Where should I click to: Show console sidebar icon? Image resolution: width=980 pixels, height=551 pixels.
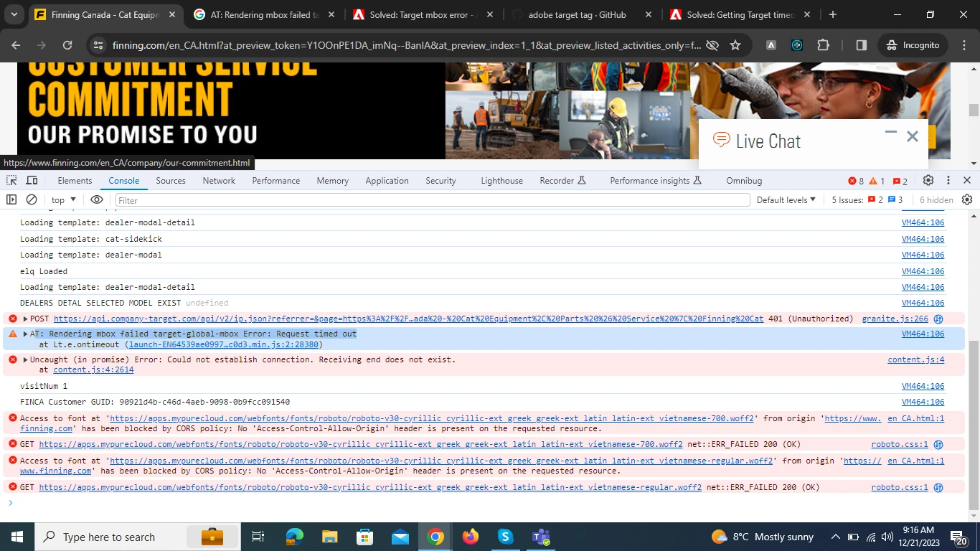click(x=11, y=200)
